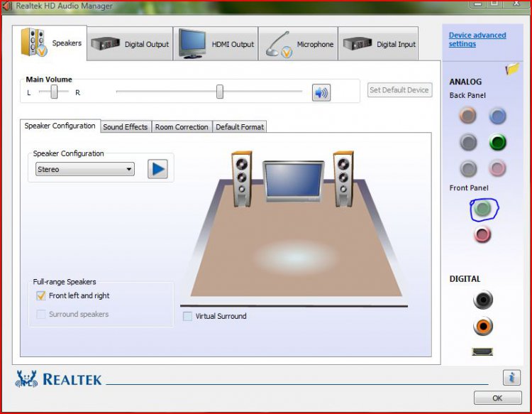Click the monitor in the room diagram
Screen dimensions: 532x414
[294, 181]
